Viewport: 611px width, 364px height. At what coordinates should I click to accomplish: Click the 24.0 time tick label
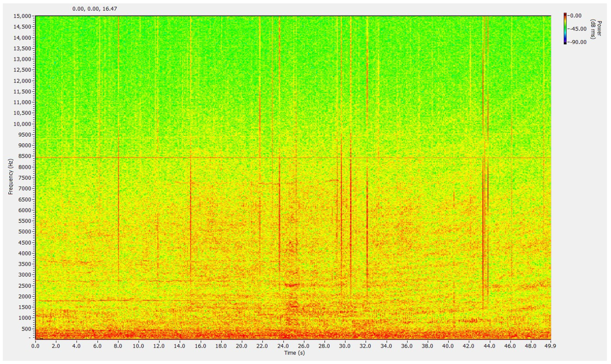tap(283, 346)
